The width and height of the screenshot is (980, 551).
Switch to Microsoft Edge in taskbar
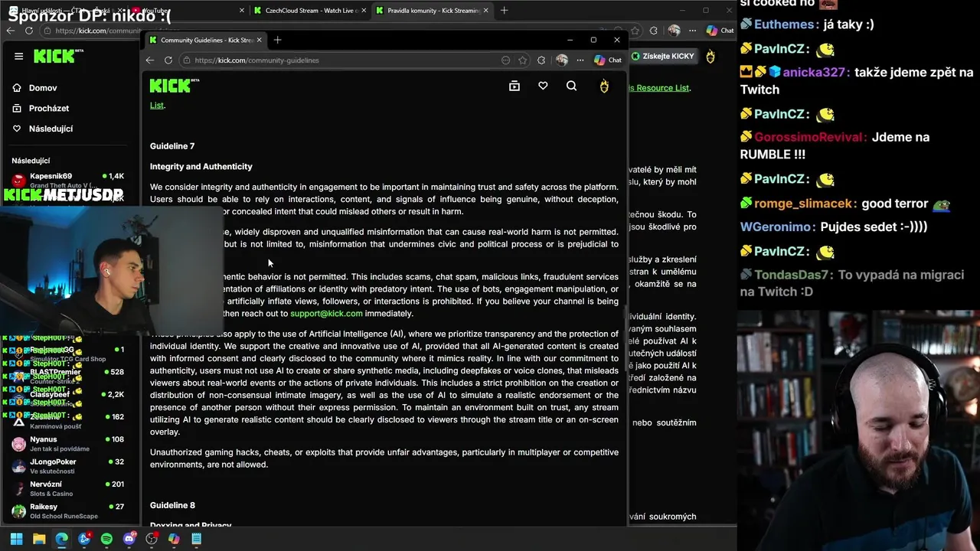(61, 539)
